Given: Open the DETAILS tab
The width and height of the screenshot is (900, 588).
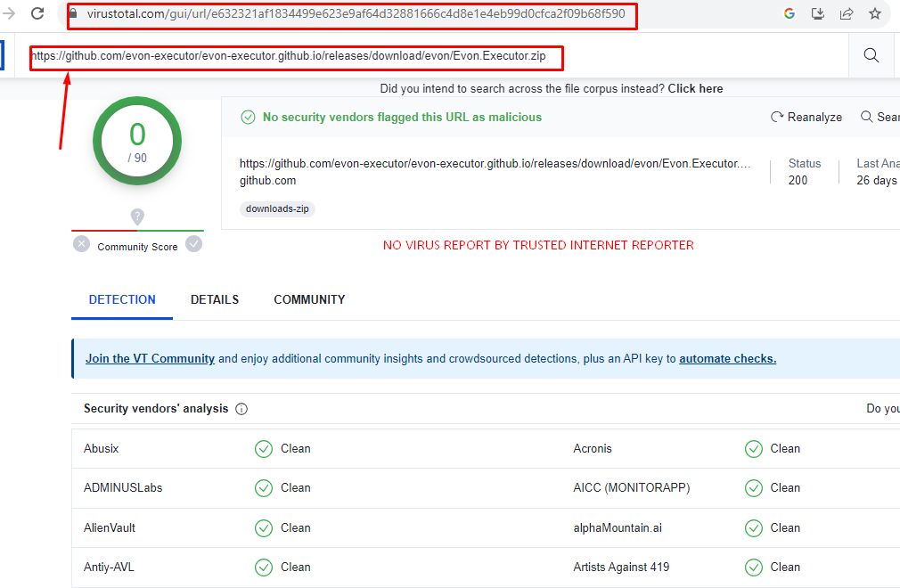Looking at the screenshot, I should point(215,299).
